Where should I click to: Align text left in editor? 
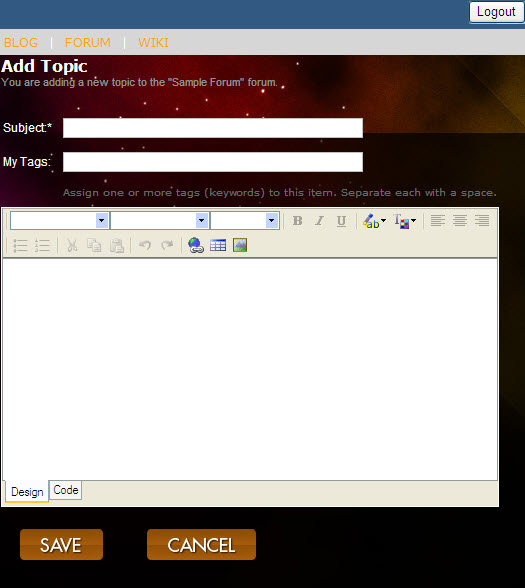(438, 221)
